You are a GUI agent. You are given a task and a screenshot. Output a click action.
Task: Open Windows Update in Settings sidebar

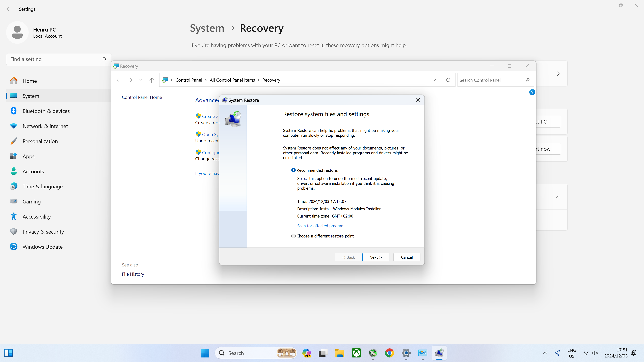[x=42, y=247]
